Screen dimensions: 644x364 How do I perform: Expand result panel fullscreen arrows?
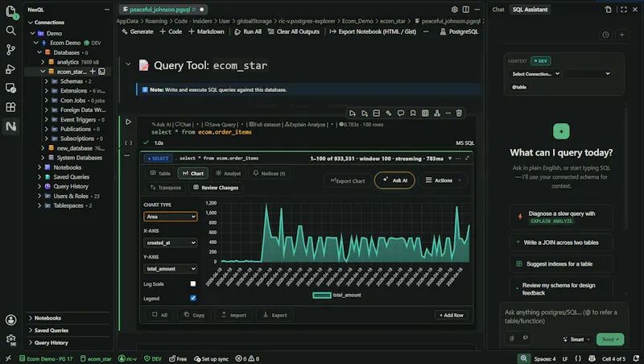click(467, 158)
